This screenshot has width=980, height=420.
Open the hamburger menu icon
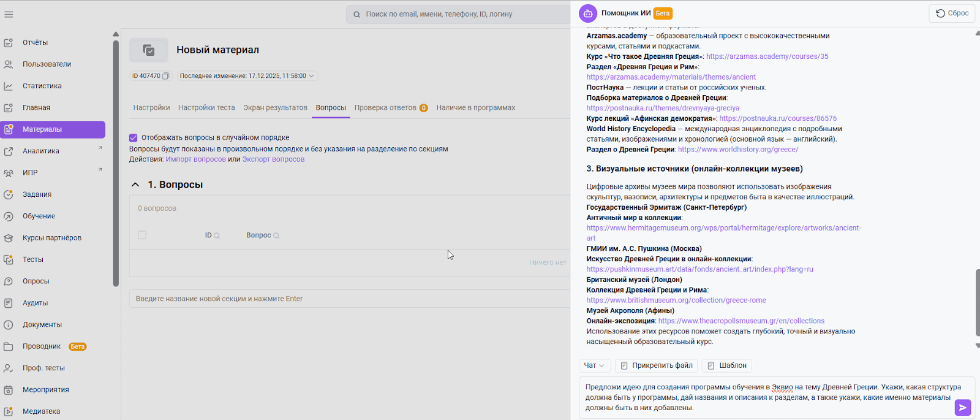coord(9,14)
